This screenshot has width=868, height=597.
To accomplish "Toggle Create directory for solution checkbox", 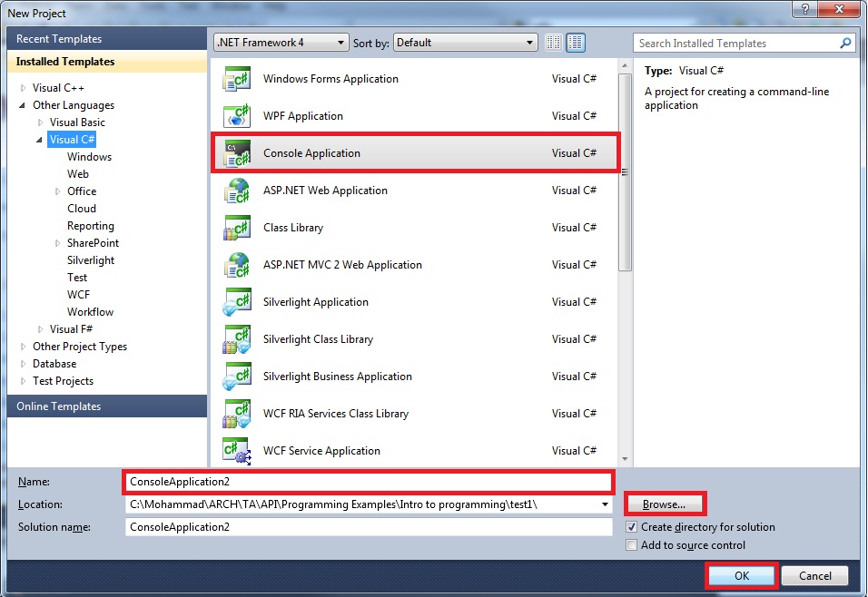I will coord(631,527).
